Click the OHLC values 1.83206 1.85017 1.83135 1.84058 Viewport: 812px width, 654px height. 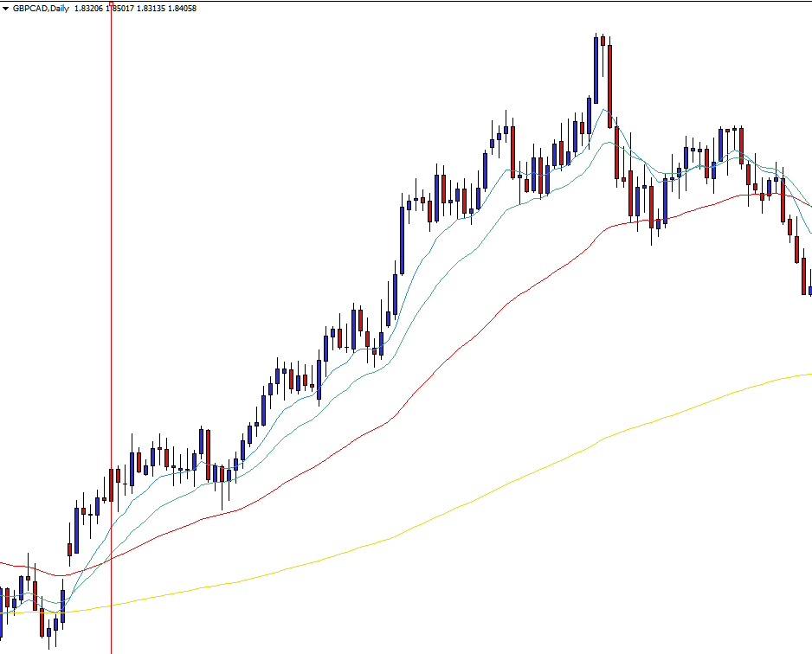(x=136, y=9)
